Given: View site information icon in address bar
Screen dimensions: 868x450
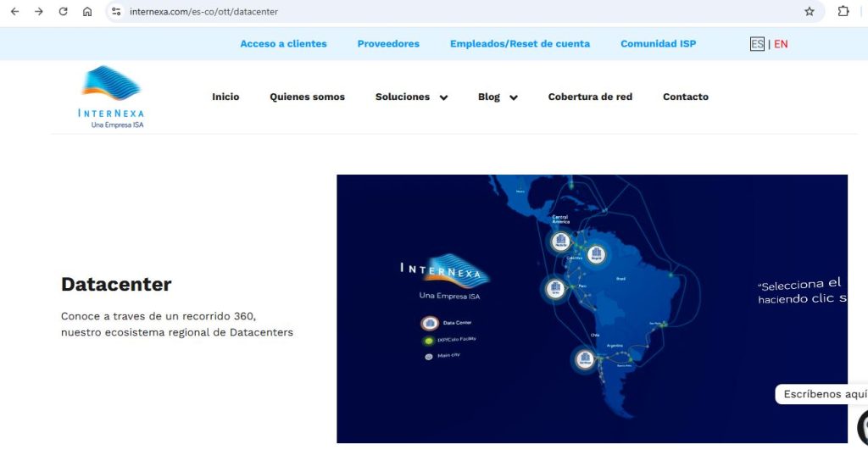Looking at the screenshot, I should [117, 12].
